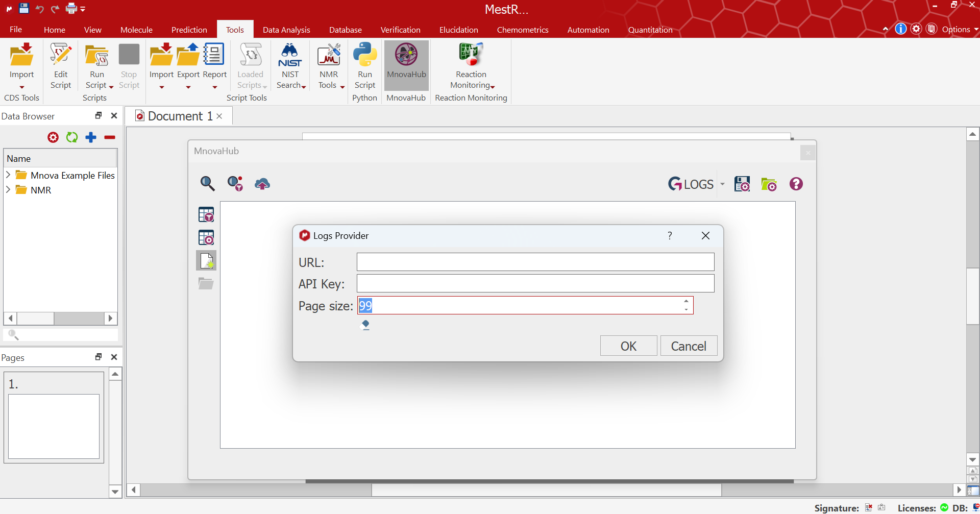Open MnovaHub database settings icon
Viewport: 980px width, 514px height.
coord(742,184)
